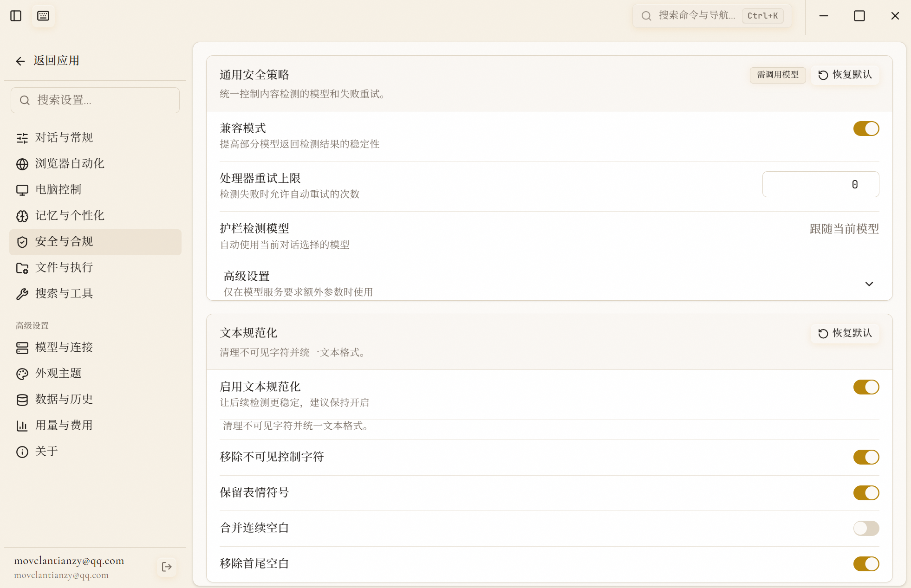The height and width of the screenshot is (588, 911).
Task: Click the back arrow next to 返回应用
Action: [x=20, y=61]
